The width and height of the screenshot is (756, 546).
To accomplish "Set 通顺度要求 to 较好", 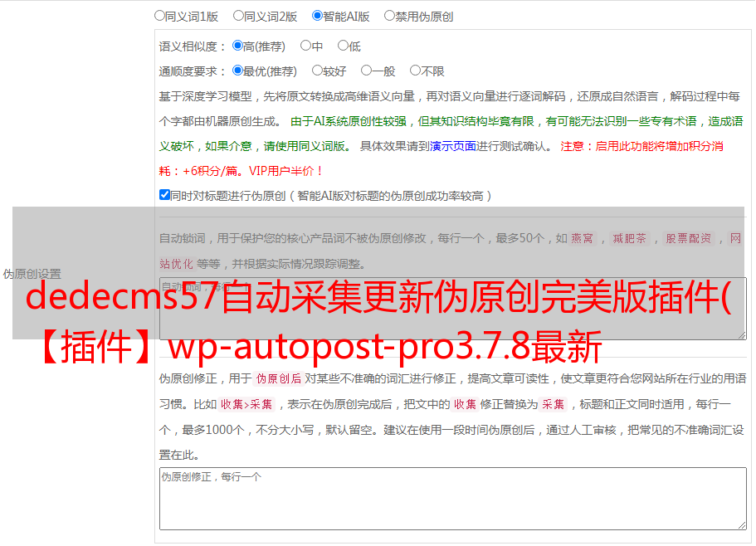I will (x=317, y=71).
